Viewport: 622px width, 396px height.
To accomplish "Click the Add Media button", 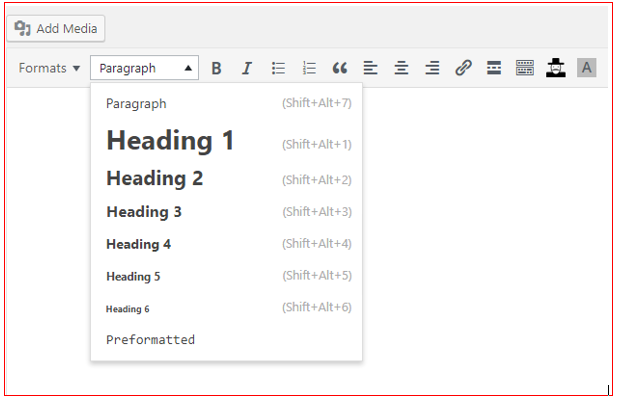I will 56,29.
